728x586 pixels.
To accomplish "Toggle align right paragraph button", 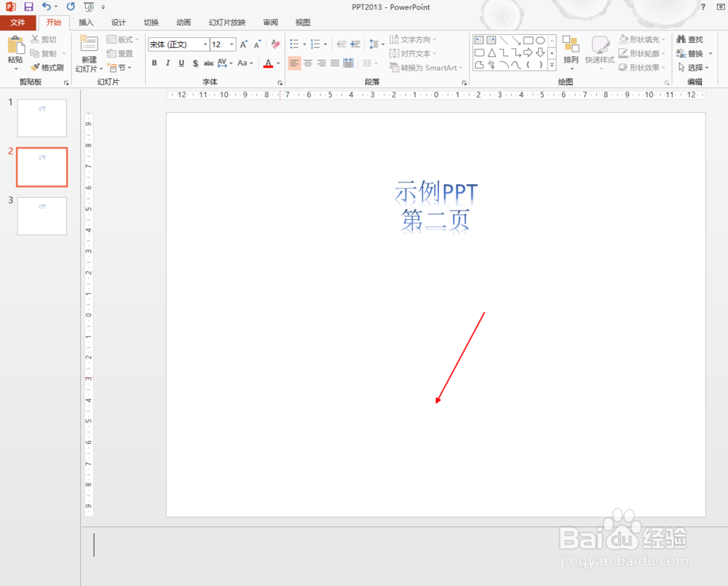I will pyautogui.click(x=321, y=63).
